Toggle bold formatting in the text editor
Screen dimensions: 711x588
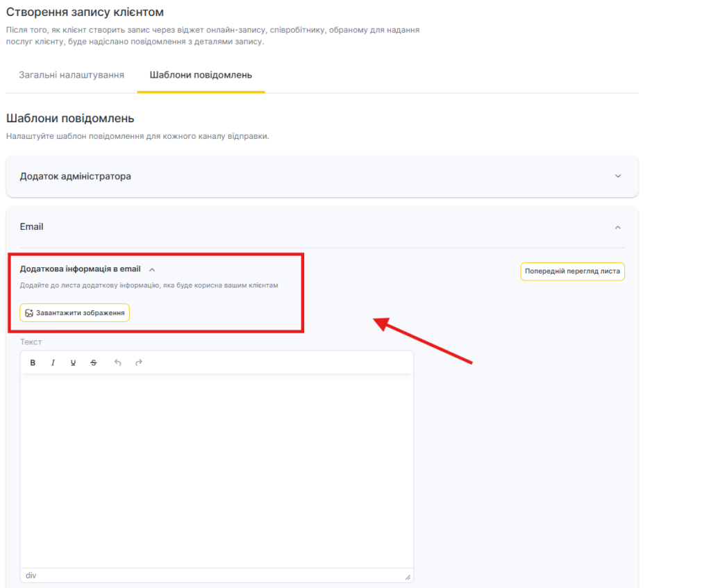(x=33, y=363)
